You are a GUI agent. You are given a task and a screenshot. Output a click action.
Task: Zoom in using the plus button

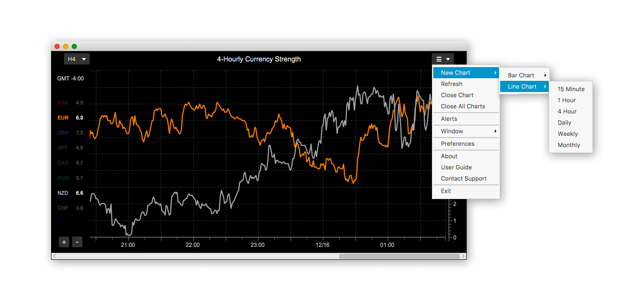coord(64,242)
